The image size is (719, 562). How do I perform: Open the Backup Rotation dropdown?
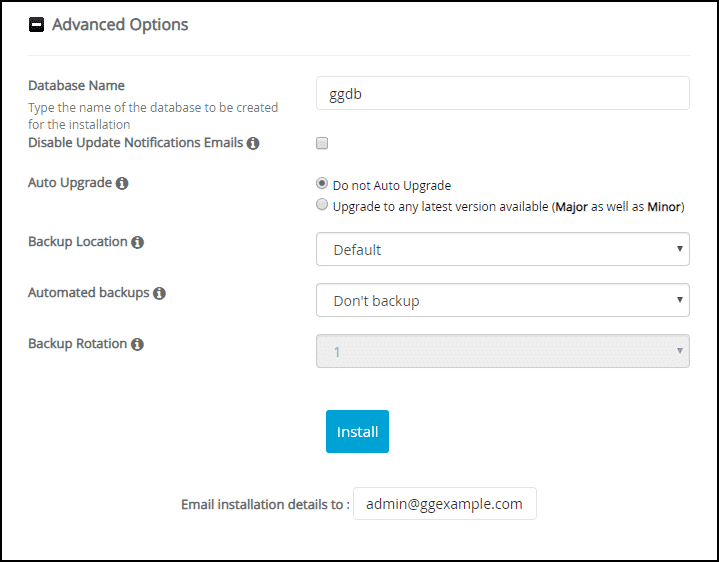pos(503,351)
